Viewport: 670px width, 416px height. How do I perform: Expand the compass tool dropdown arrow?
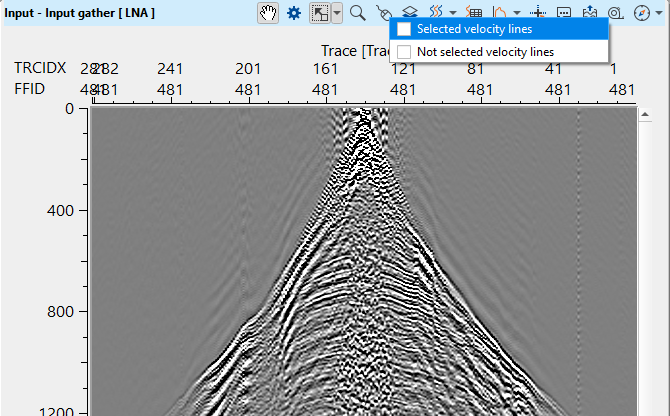(659, 13)
